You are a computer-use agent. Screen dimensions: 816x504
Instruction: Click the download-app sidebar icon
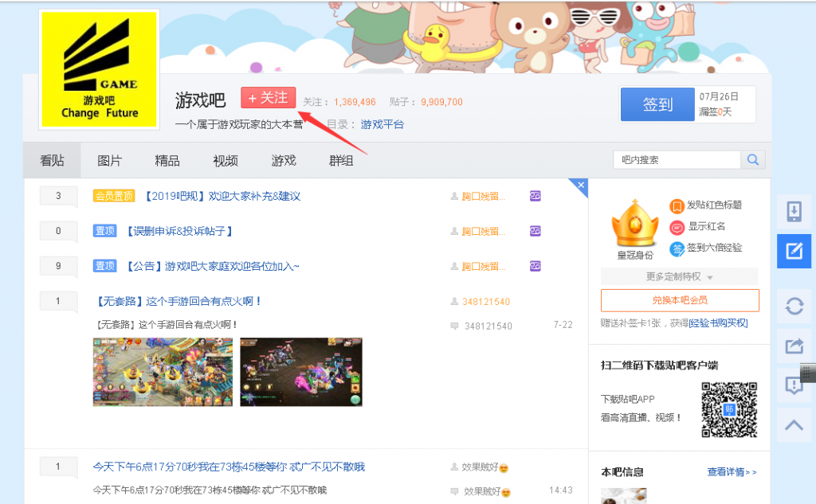click(794, 212)
